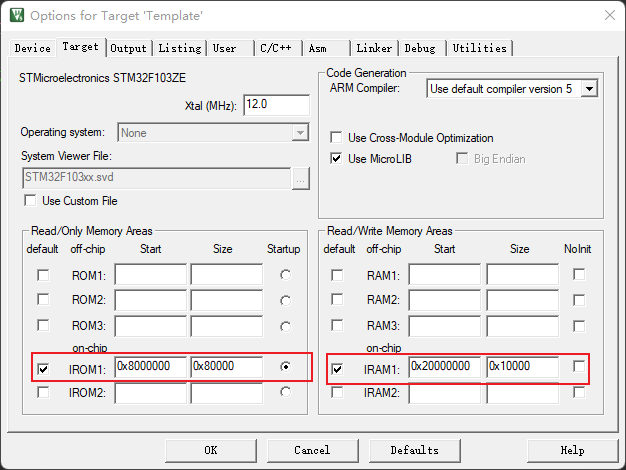Check the RAM3 NoInit checkbox
Screen dimensions: 626x470
(579, 326)
